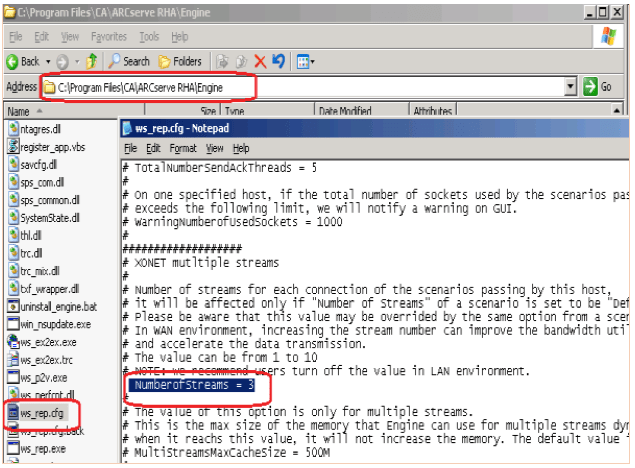635x468 pixels.
Task: Click the address path input field
Action: coord(300,87)
